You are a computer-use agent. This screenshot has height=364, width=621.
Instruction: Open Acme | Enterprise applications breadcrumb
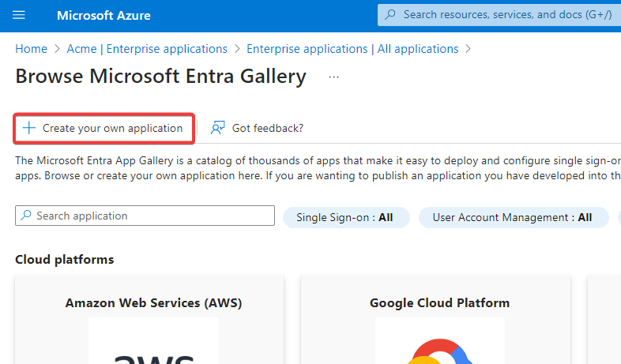tap(147, 49)
